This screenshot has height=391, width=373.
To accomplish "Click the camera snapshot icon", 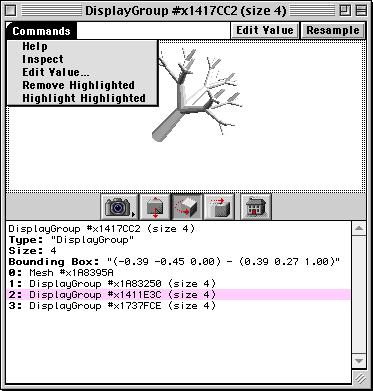I will (119, 207).
